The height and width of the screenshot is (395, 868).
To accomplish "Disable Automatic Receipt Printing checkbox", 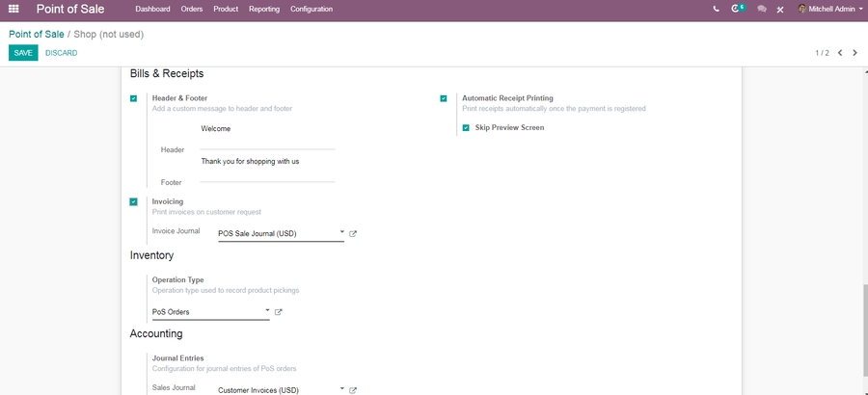I will coord(444,98).
